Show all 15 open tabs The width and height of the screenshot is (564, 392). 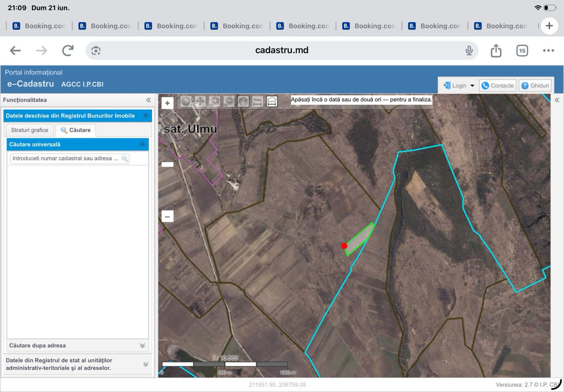tap(522, 50)
